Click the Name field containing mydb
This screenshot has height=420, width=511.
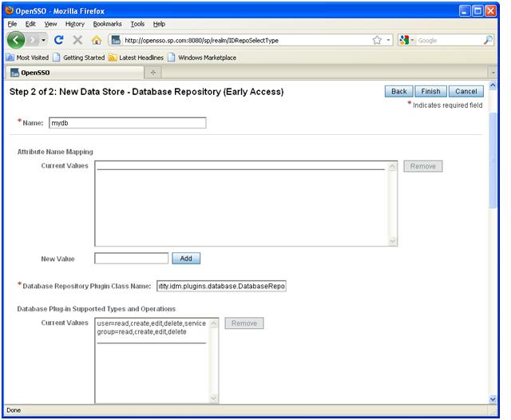tap(128, 123)
